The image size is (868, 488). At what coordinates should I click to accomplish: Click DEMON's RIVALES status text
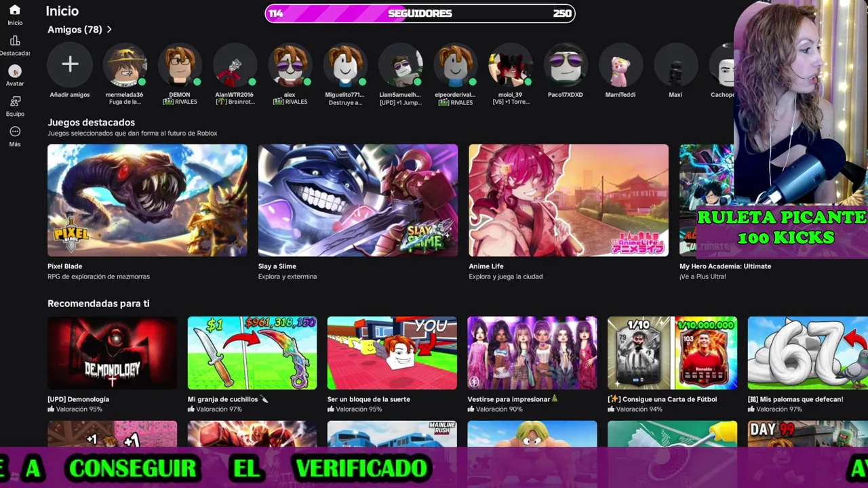(180, 102)
